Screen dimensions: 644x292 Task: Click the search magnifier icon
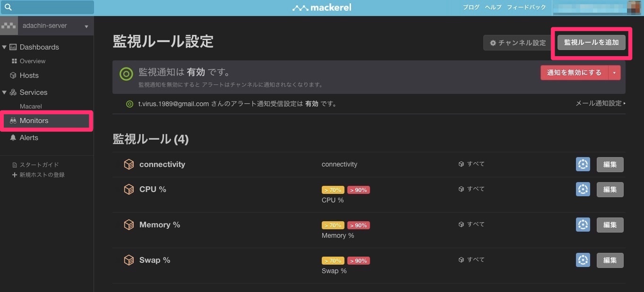8,8
